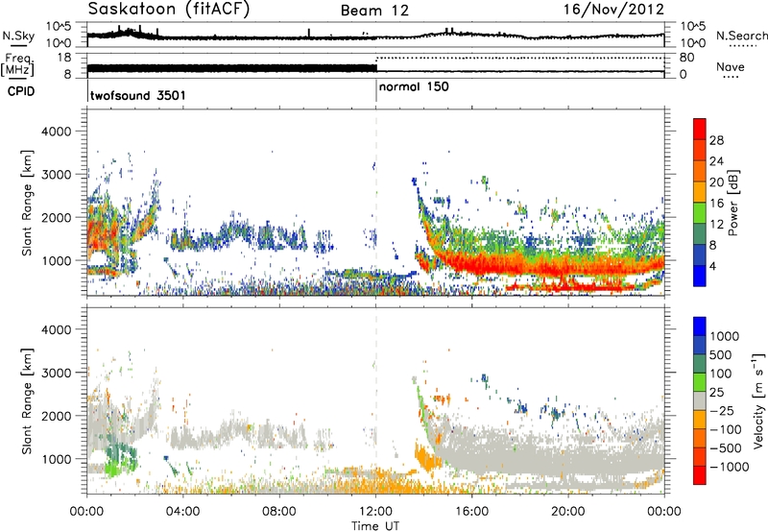Click the velocity panel "Slant Range [km]" label

click(x=27, y=400)
